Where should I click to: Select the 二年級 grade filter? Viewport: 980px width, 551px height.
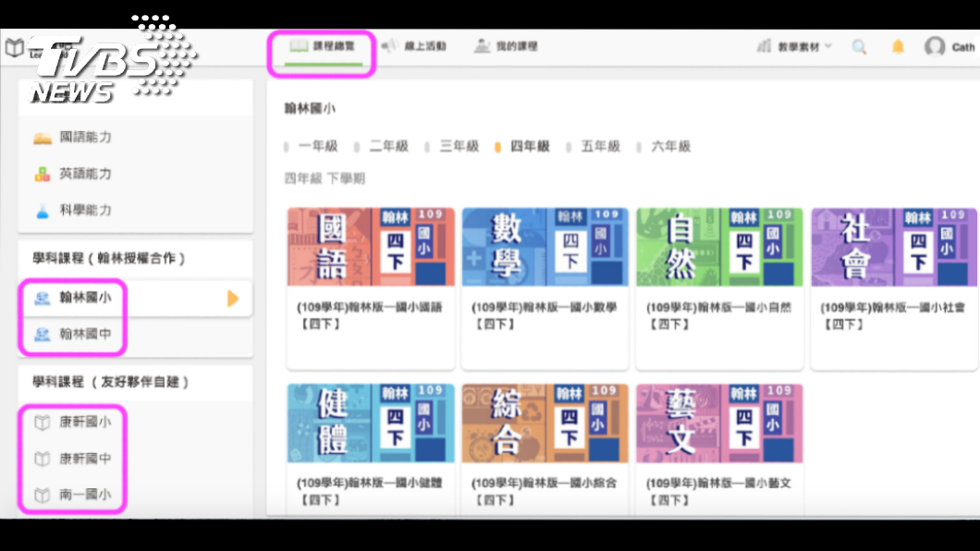[x=388, y=146]
